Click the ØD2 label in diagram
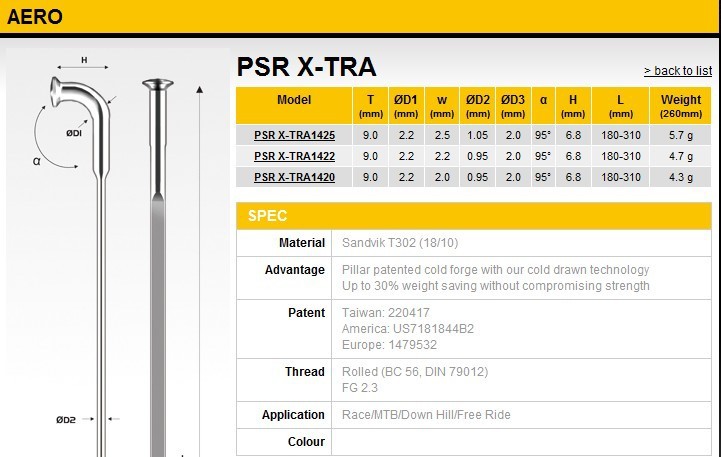Viewport: 721px width, 457px height. (x=66, y=420)
